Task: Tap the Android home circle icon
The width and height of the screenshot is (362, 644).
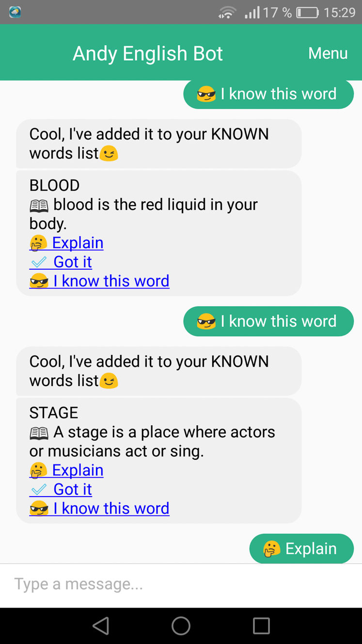Action: [x=181, y=626]
